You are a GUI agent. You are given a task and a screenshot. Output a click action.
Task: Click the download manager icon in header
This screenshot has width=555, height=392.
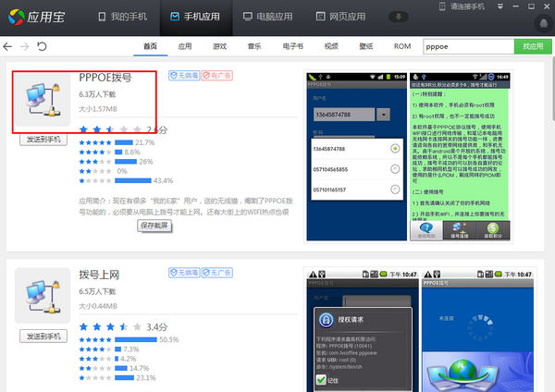[x=399, y=17]
